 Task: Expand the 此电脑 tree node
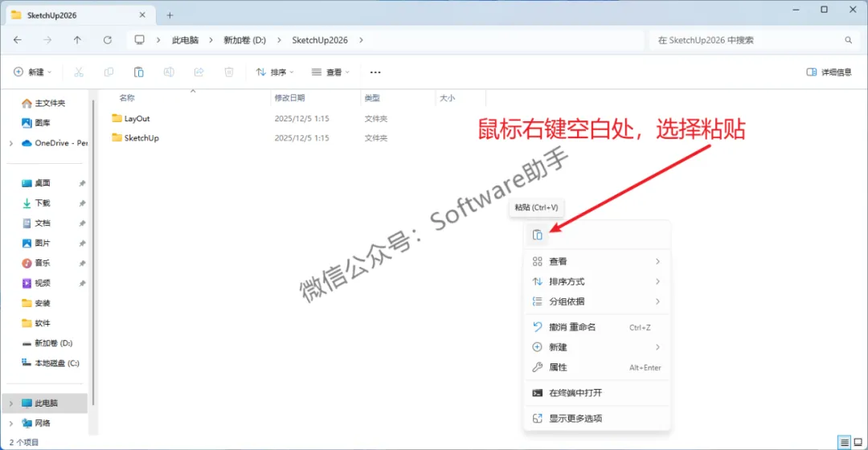click(x=11, y=403)
